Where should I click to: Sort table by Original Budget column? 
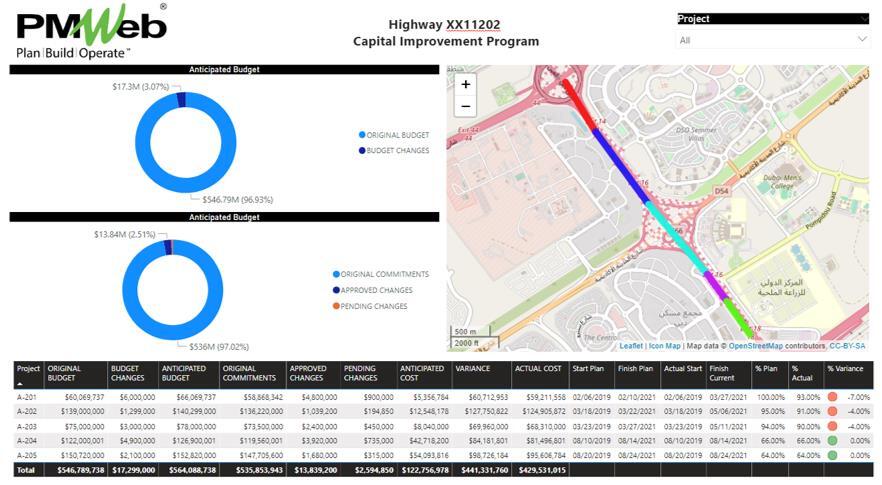coord(65,373)
